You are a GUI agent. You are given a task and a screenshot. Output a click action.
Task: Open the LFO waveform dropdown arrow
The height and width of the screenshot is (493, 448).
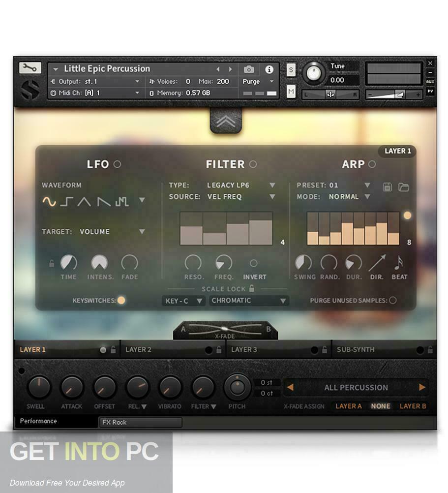click(x=142, y=200)
